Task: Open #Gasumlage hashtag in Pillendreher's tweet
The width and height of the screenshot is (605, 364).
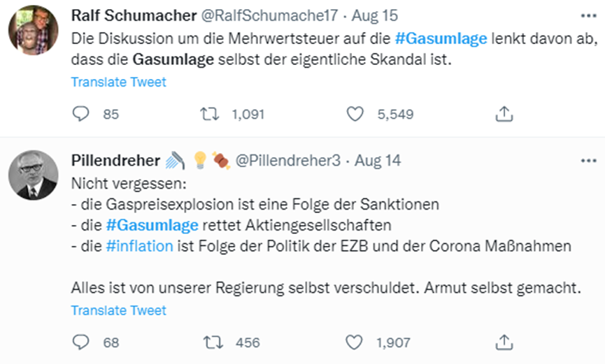Action: pyautogui.click(x=151, y=226)
